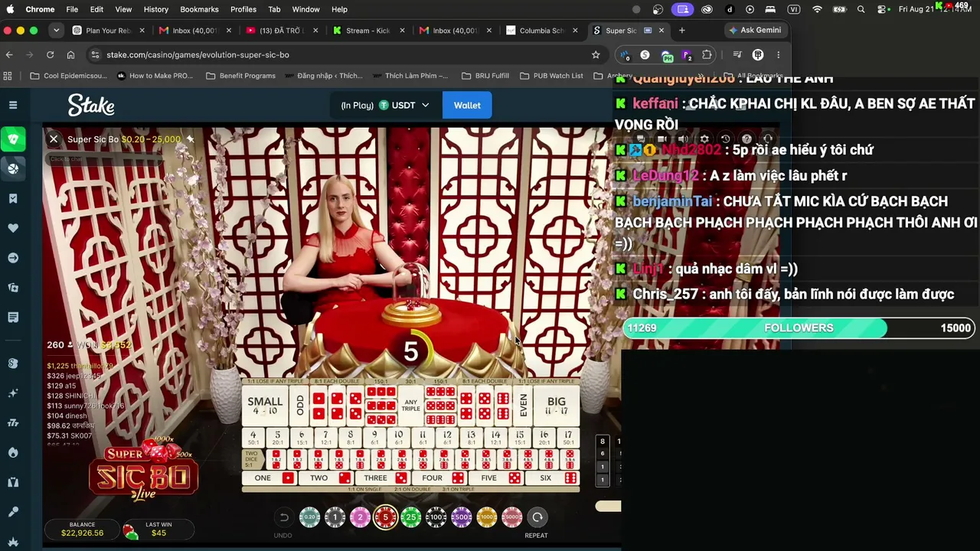The width and height of the screenshot is (980, 551).
Task: Open favourites heart in Stake sidebar
Action: pyautogui.click(x=13, y=228)
